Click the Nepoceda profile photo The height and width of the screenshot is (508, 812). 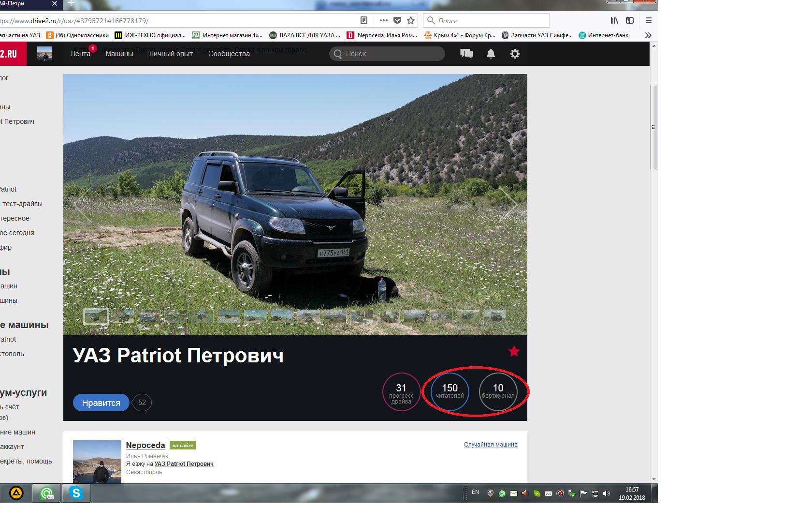coord(97,462)
